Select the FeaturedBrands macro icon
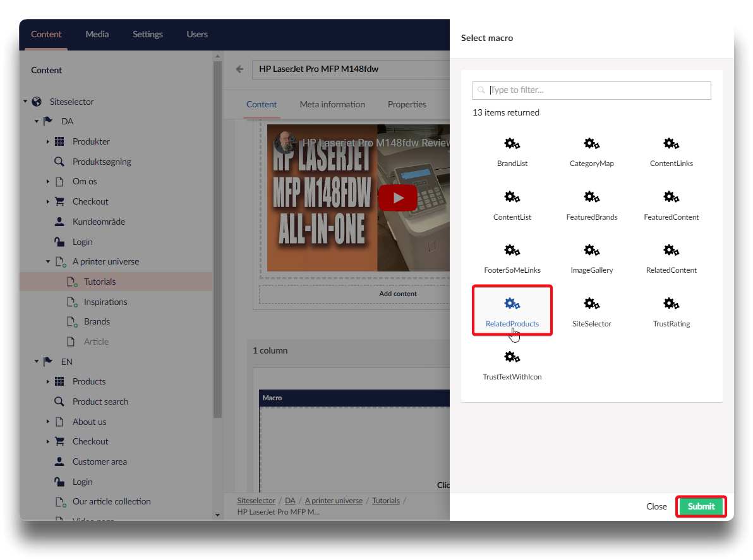The width and height of the screenshot is (753, 560). pyautogui.click(x=592, y=197)
